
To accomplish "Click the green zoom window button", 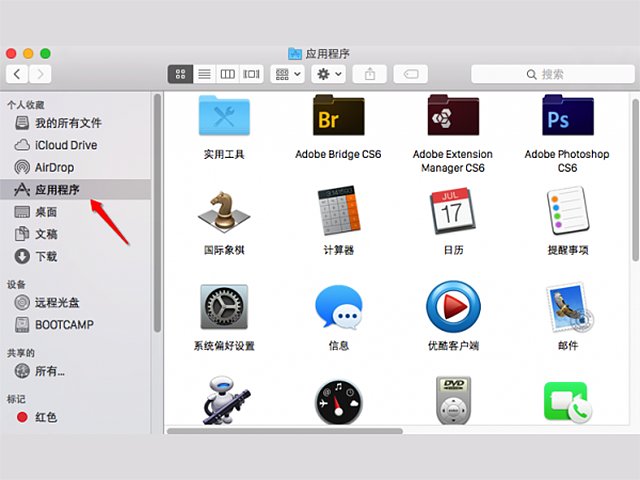I will coord(45,53).
